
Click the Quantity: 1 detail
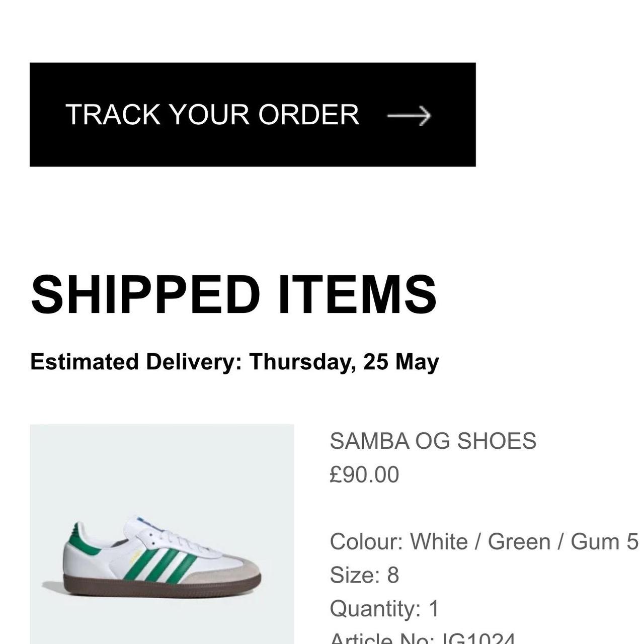click(x=385, y=609)
